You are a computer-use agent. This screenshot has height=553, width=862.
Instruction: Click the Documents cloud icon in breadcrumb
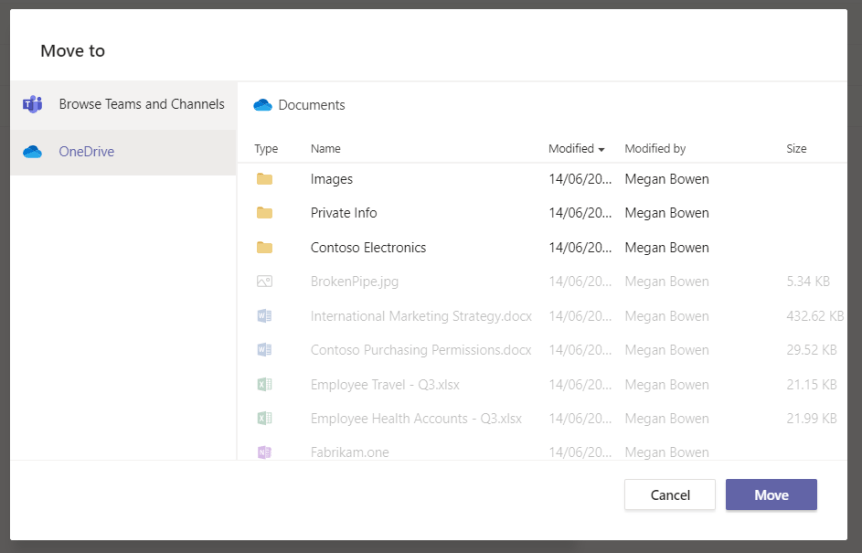pyautogui.click(x=263, y=105)
